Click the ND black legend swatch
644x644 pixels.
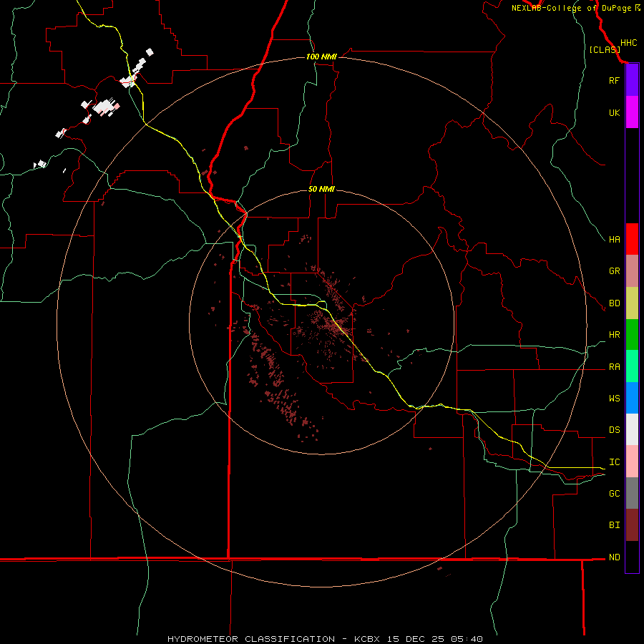(632, 557)
